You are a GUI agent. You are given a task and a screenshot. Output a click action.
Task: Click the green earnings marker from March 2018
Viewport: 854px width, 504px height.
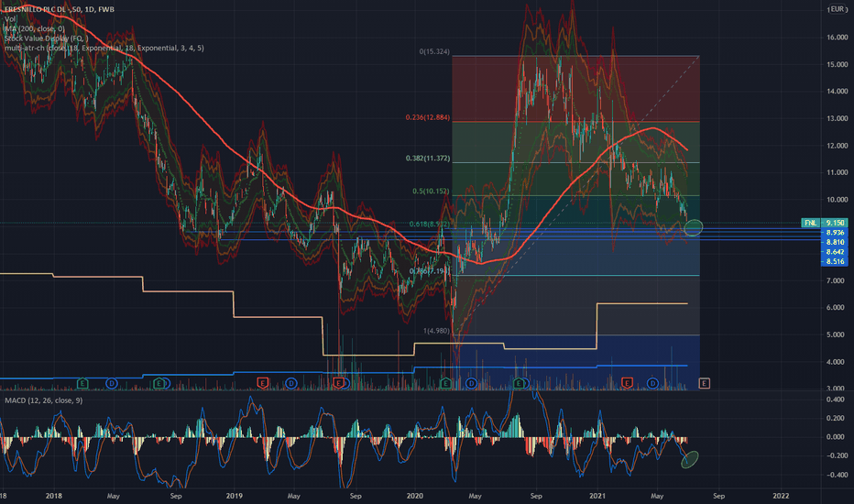82,384
